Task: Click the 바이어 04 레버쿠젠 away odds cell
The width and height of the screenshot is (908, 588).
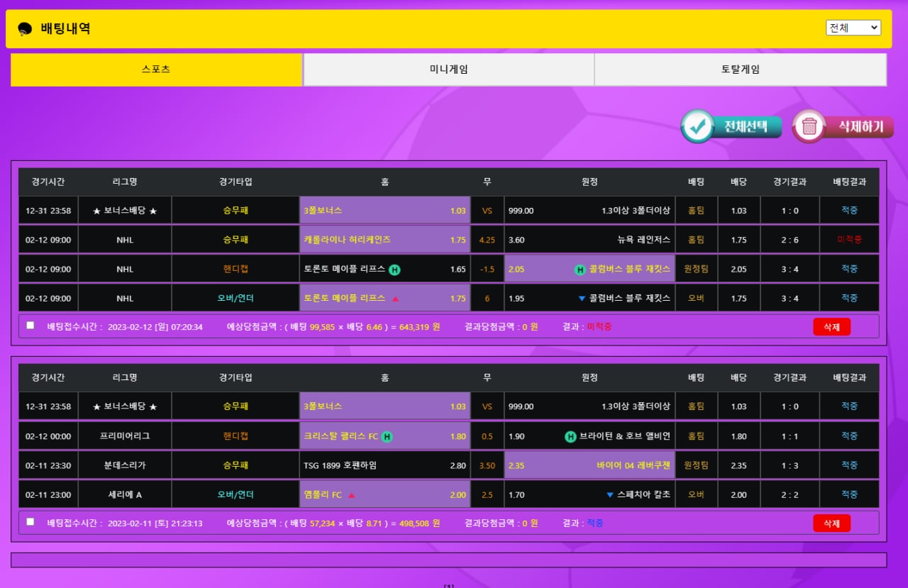Action: click(589, 465)
